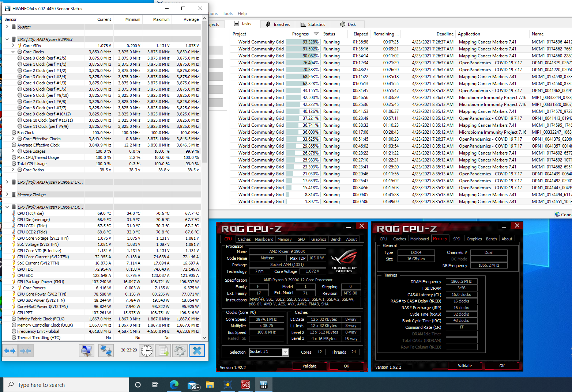
Task: Open the ROG CPU-Z taskbar icon
Action: pos(245,385)
